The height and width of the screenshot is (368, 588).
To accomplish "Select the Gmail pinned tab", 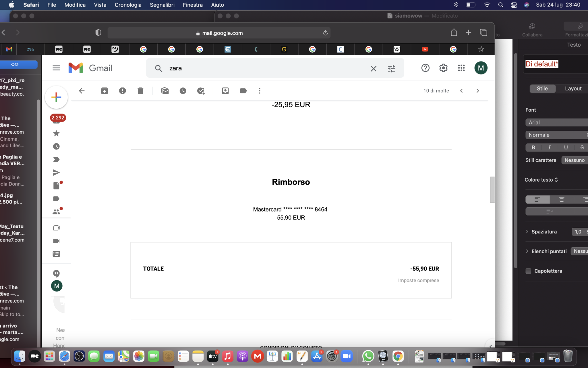I will (9, 49).
